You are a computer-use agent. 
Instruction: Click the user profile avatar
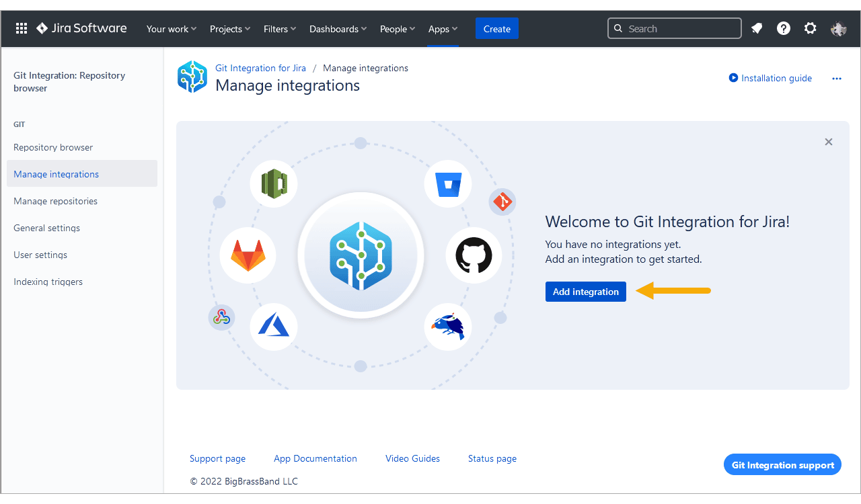(x=838, y=28)
